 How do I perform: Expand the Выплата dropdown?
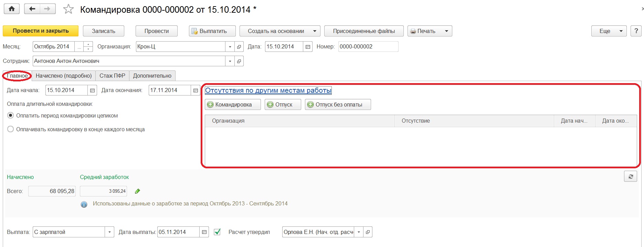[109, 232]
